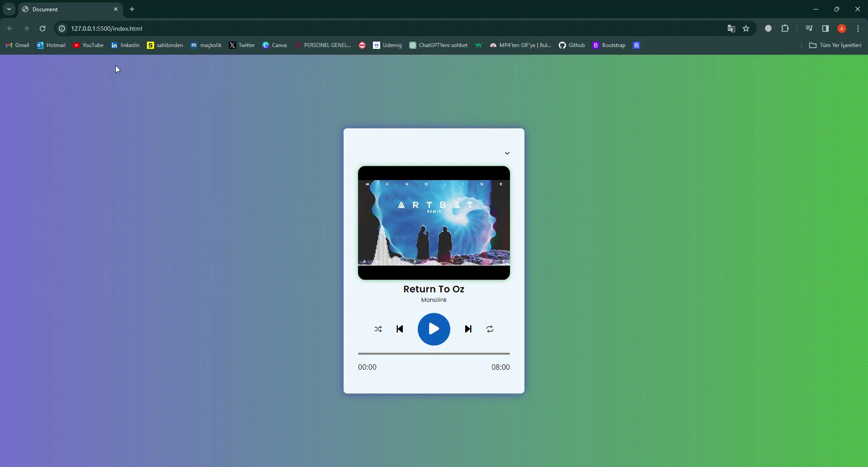The width and height of the screenshot is (868, 467).
Task: Expand the playlist with the chevron arrow
Action: coord(507,153)
